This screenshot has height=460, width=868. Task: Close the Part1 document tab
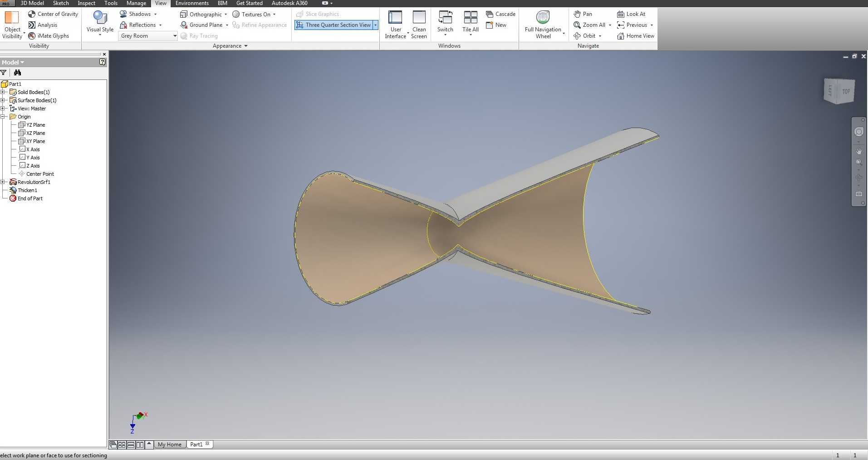[x=207, y=444]
